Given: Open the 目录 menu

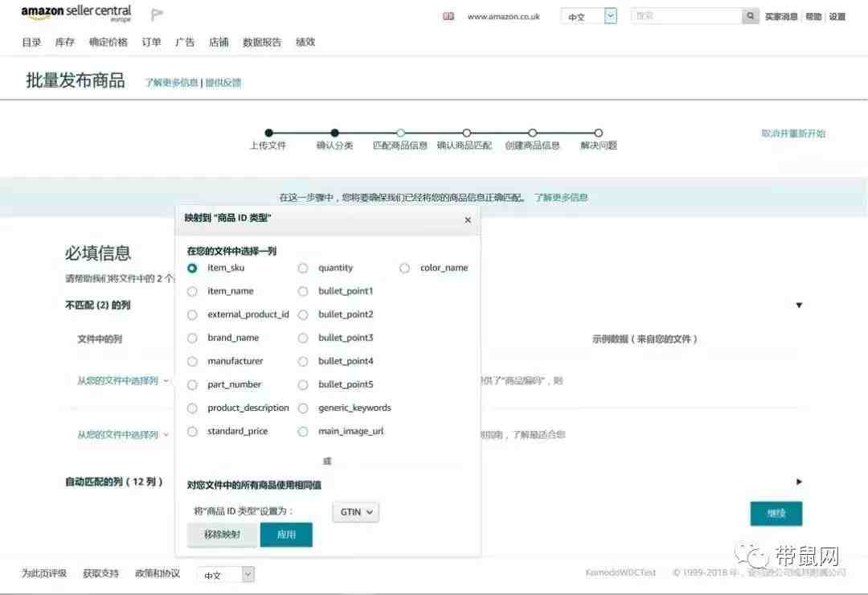Looking at the screenshot, I should 31,42.
